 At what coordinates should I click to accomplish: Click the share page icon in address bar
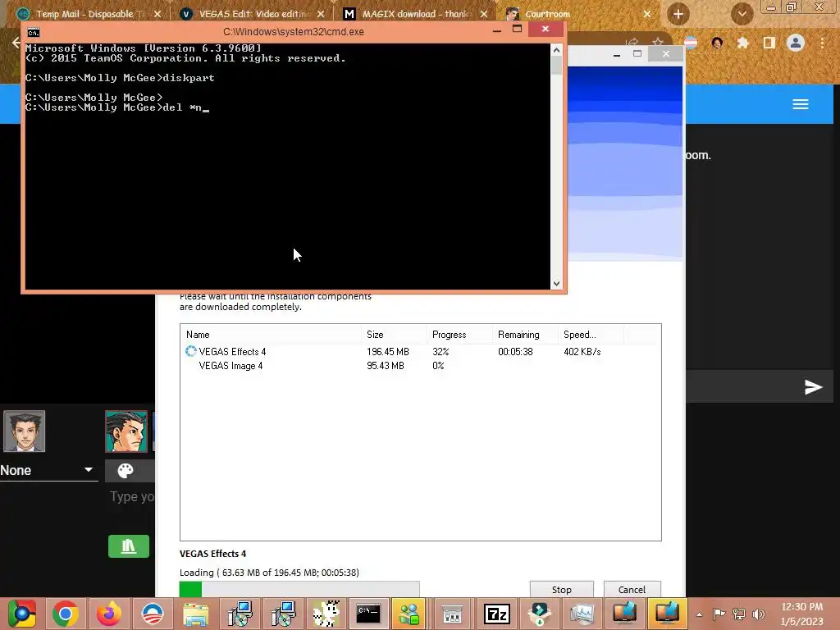click(632, 42)
